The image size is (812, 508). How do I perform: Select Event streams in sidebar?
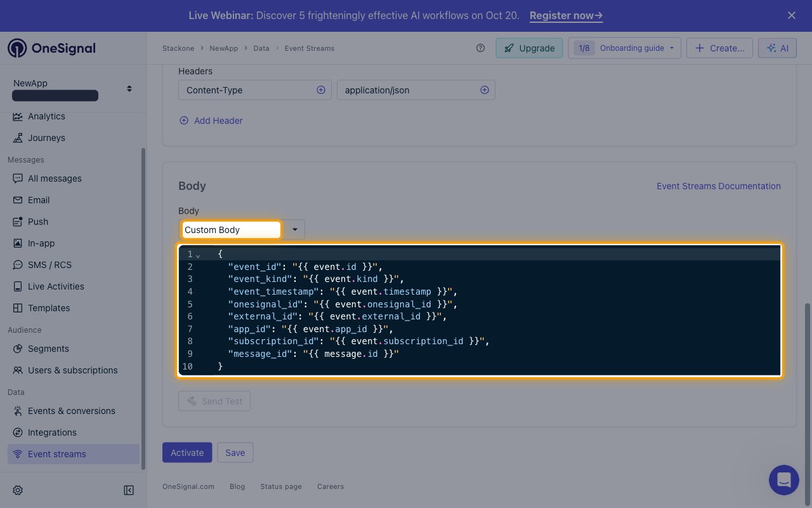coord(74,454)
